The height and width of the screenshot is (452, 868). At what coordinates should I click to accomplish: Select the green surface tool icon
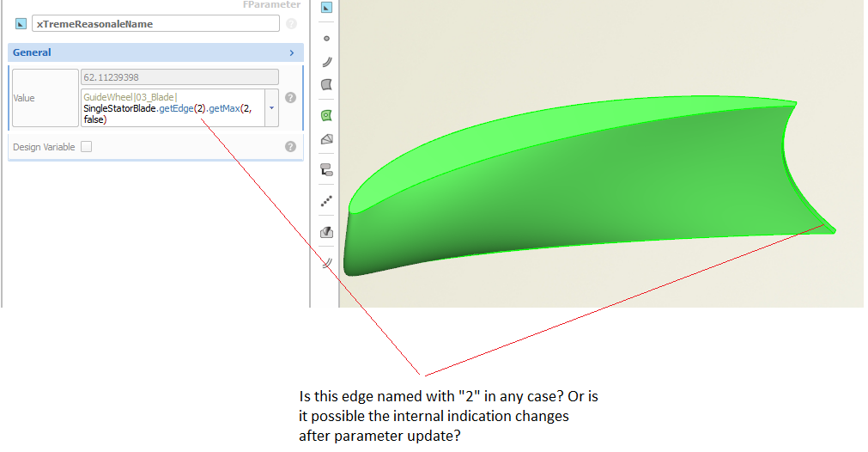click(326, 115)
